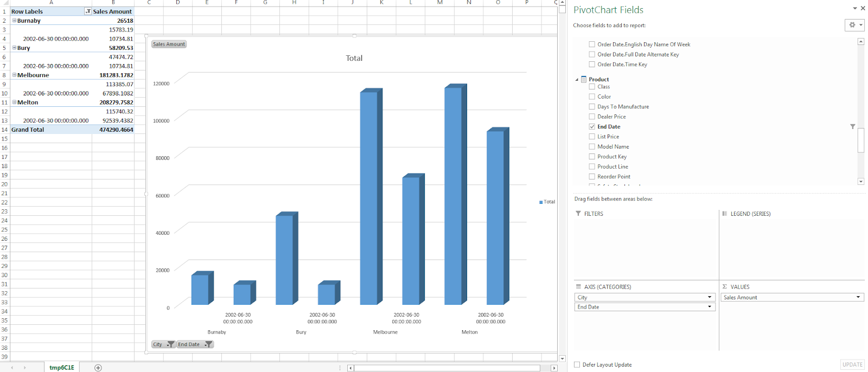
Task: Select cell with Grand Total label
Action: [x=51, y=130]
